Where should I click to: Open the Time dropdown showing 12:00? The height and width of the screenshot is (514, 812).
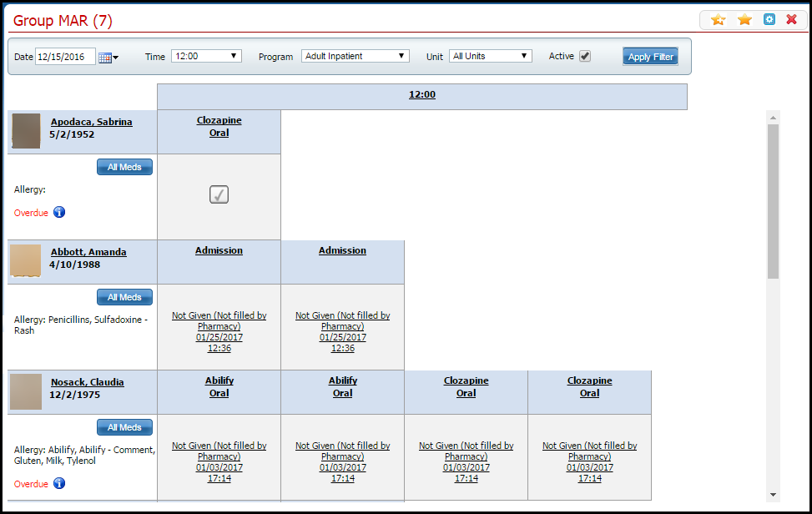pyautogui.click(x=207, y=56)
